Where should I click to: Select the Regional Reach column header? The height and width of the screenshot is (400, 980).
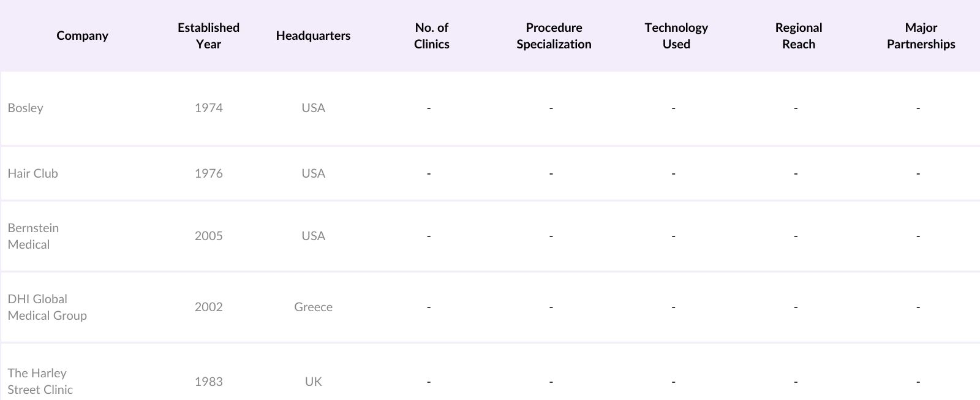(x=799, y=36)
